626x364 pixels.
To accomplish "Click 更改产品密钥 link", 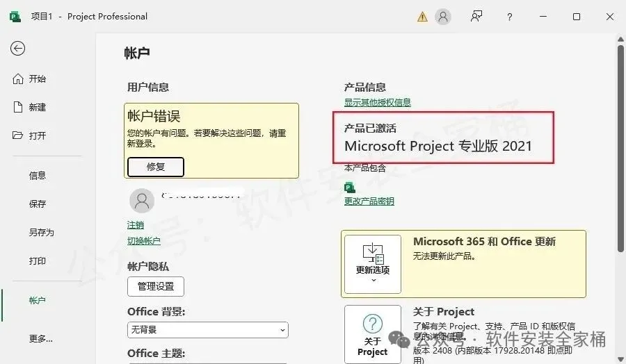I will [x=369, y=201].
